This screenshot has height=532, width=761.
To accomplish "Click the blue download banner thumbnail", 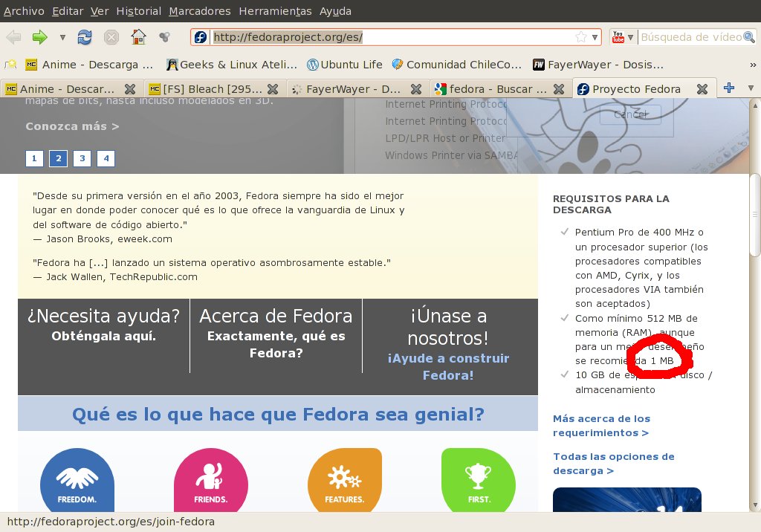I will tap(627, 499).
